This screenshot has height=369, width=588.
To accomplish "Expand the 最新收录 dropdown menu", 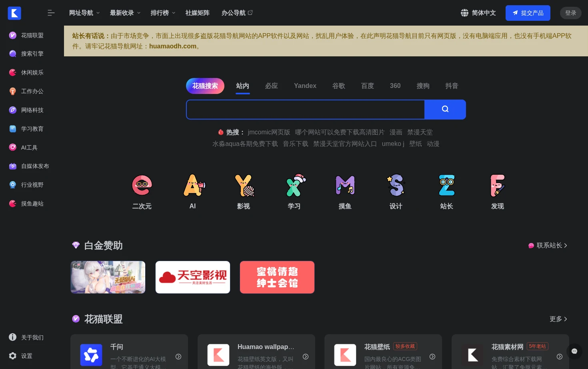I will 125,13.
